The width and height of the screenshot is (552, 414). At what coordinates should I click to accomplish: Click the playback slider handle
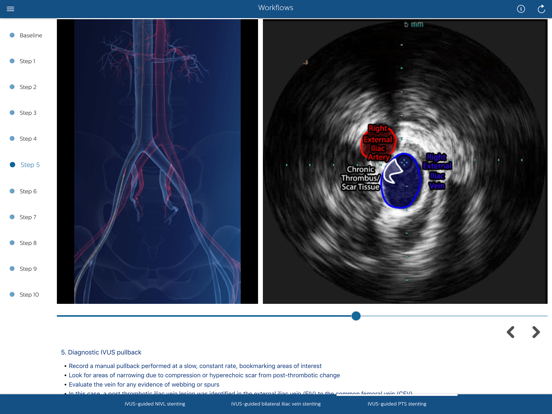click(356, 316)
